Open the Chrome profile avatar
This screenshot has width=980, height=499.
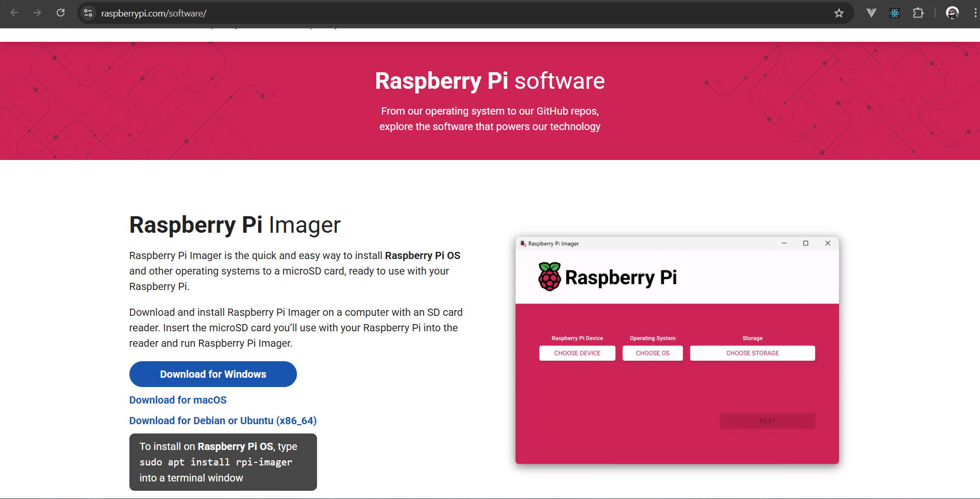(952, 13)
